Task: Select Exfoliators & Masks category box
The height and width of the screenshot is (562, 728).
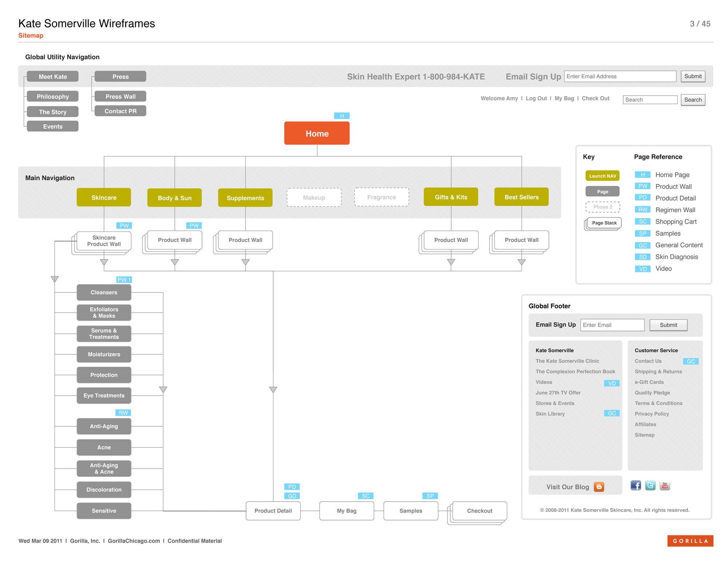Action: pyautogui.click(x=104, y=312)
